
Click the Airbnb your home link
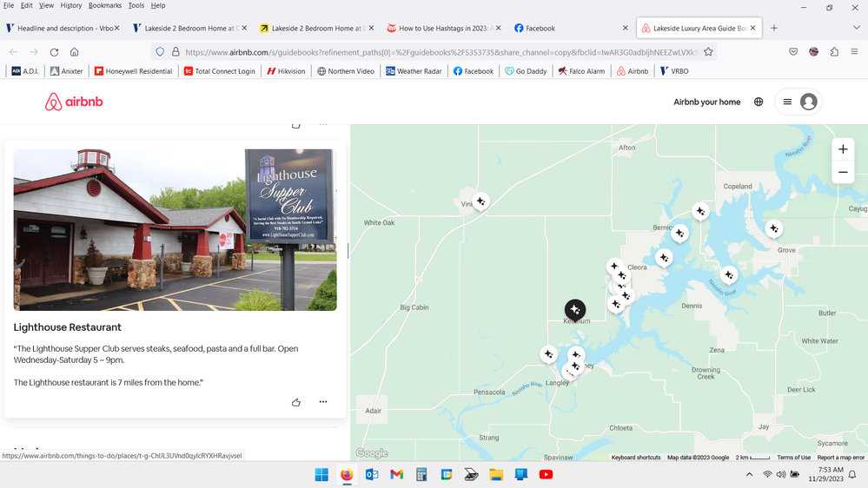(706, 102)
